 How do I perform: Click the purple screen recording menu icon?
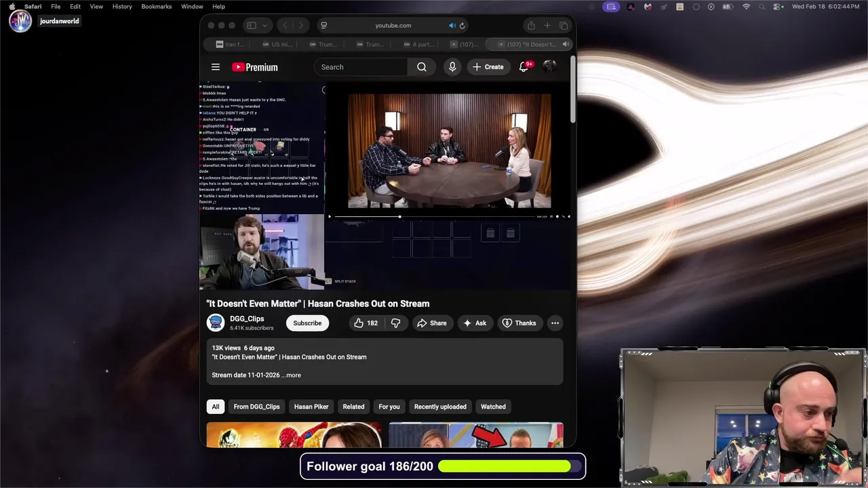click(611, 7)
